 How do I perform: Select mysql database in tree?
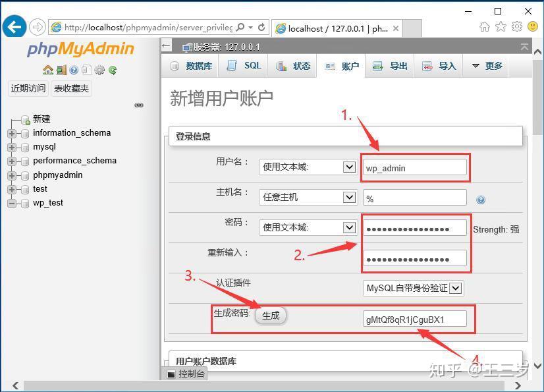pyautogui.click(x=44, y=147)
